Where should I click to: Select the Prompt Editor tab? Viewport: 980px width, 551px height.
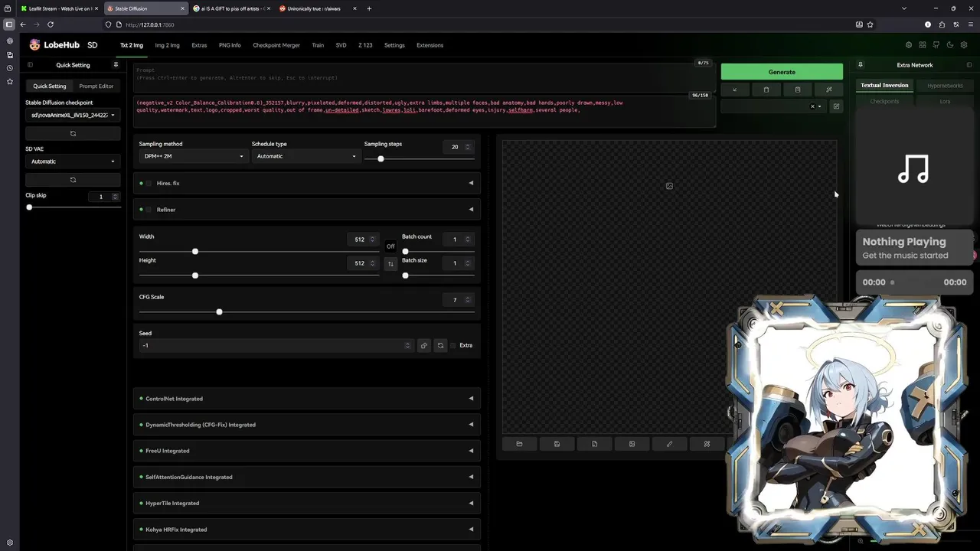click(x=96, y=86)
